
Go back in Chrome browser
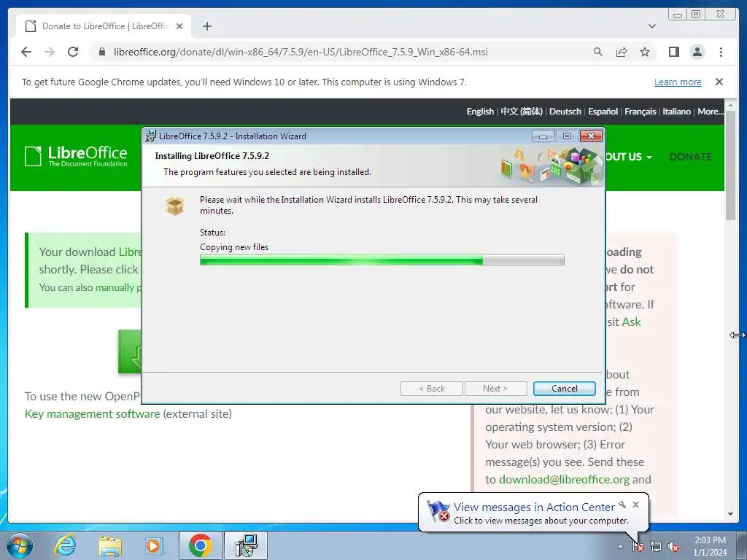[x=26, y=52]
